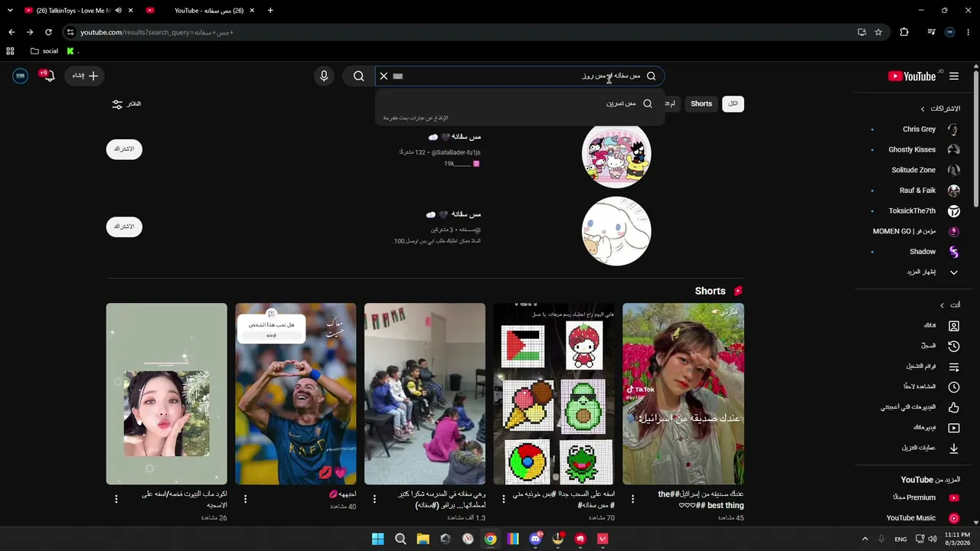Open Watch later (المشاهدة لاحقًا) in sidebar
980x551 pixels.
click(x=915, y=386)
